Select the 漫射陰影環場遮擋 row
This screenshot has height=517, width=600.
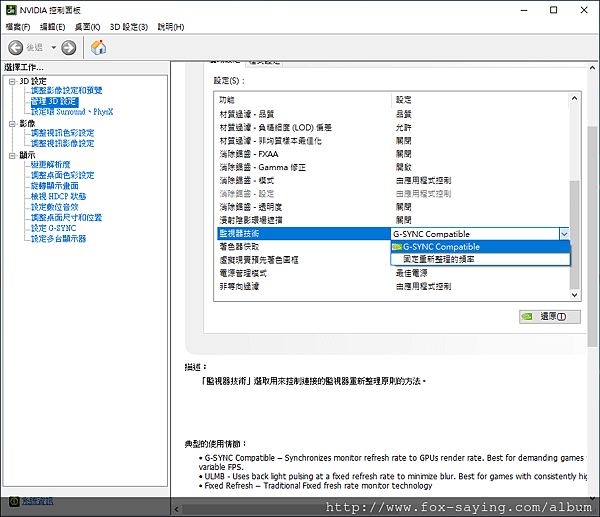click(393, 220)
